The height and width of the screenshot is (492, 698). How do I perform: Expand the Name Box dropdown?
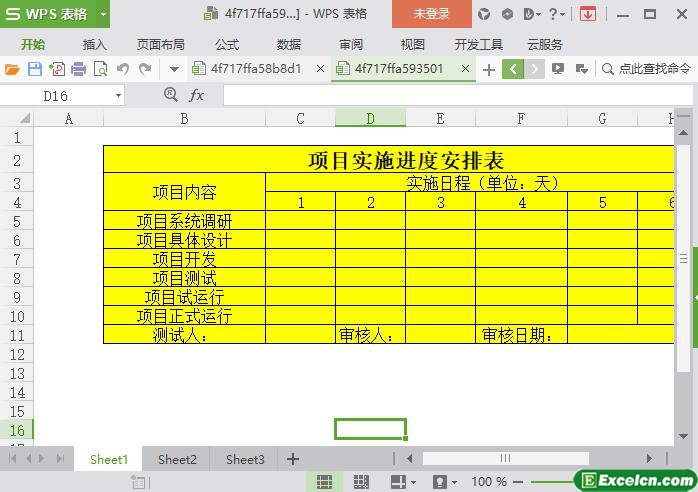click(118, 96)
